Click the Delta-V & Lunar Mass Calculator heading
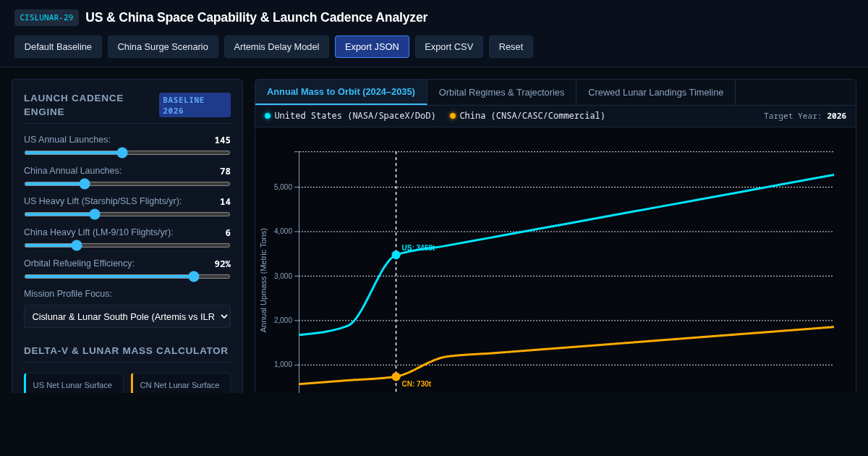Viewport: 868px width, 456px height. click(126, 350)
